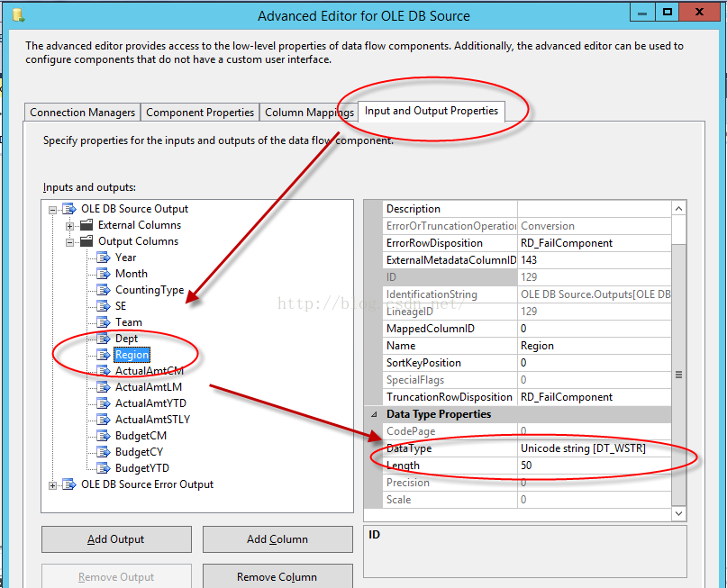Click the SE column icon

[104, 306]
